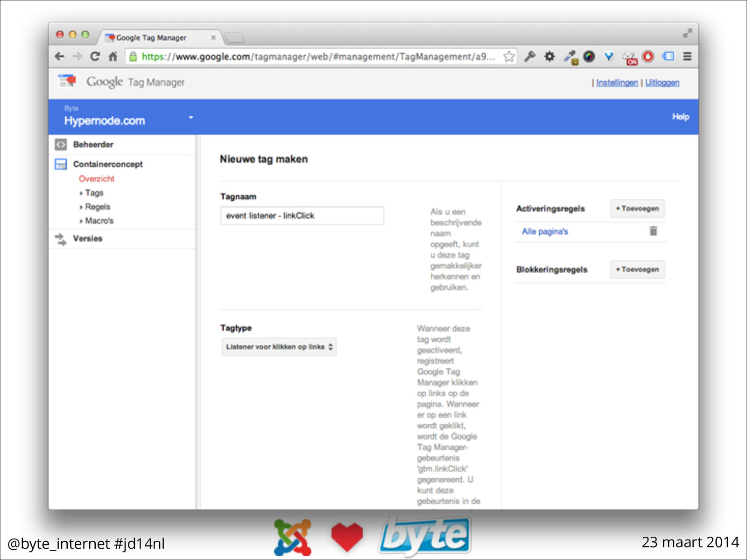Click the Google Tag Manager logo
The width and height of the screenshot is (747, 560).
(x=121, y=82)
